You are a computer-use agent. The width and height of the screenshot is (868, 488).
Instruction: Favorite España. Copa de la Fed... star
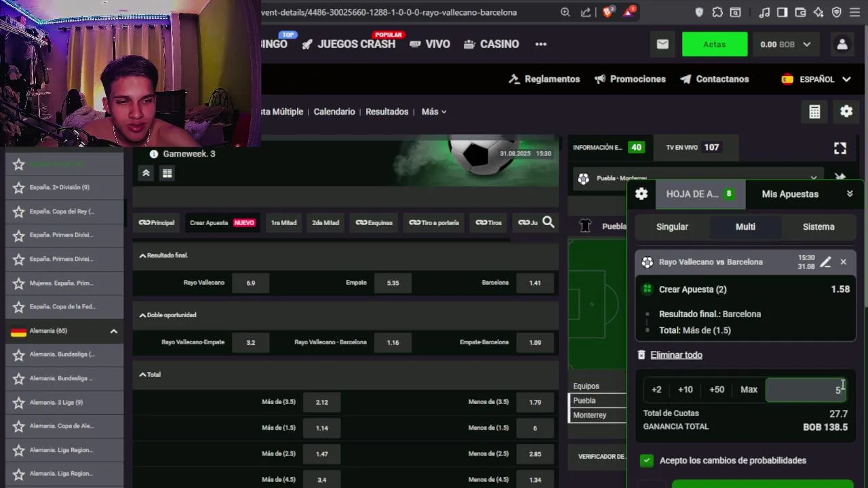pyautogui.click(x=19, y=307)
